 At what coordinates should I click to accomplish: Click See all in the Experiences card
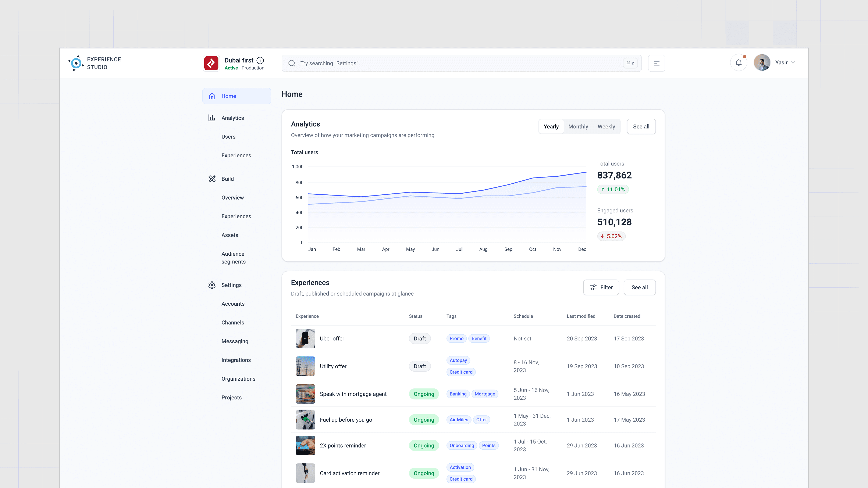click(639, 287)
